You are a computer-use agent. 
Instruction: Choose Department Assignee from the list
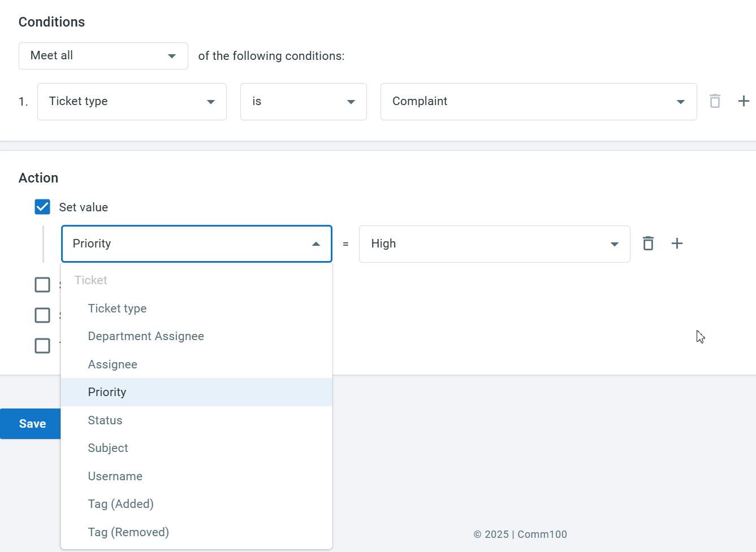pos(197,336)
